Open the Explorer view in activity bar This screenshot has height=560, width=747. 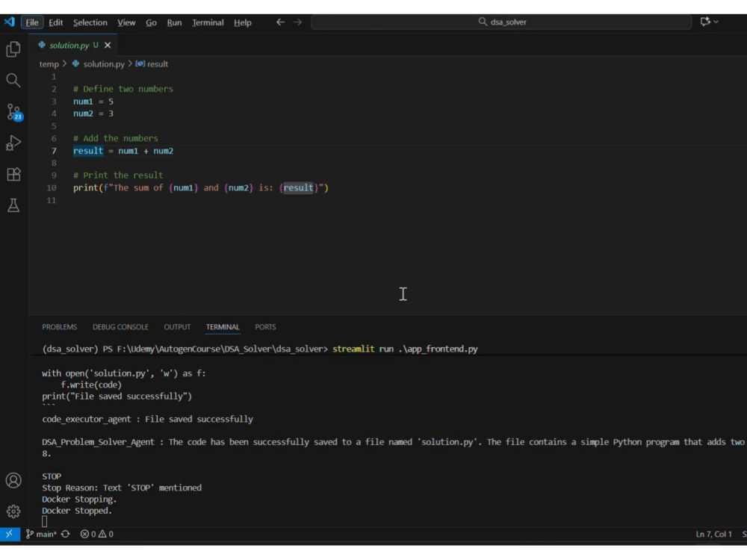pos(13,49)
